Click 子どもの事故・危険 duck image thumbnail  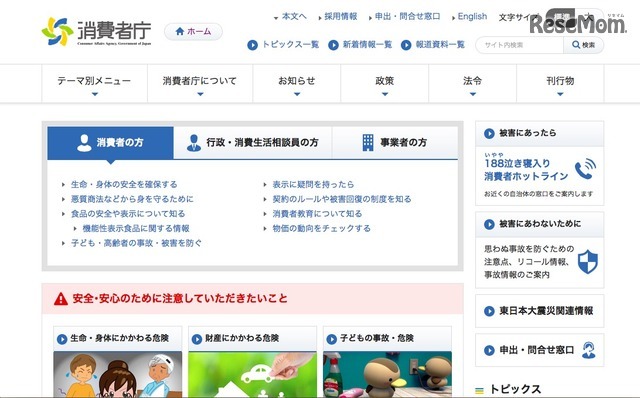coord(387,374)
